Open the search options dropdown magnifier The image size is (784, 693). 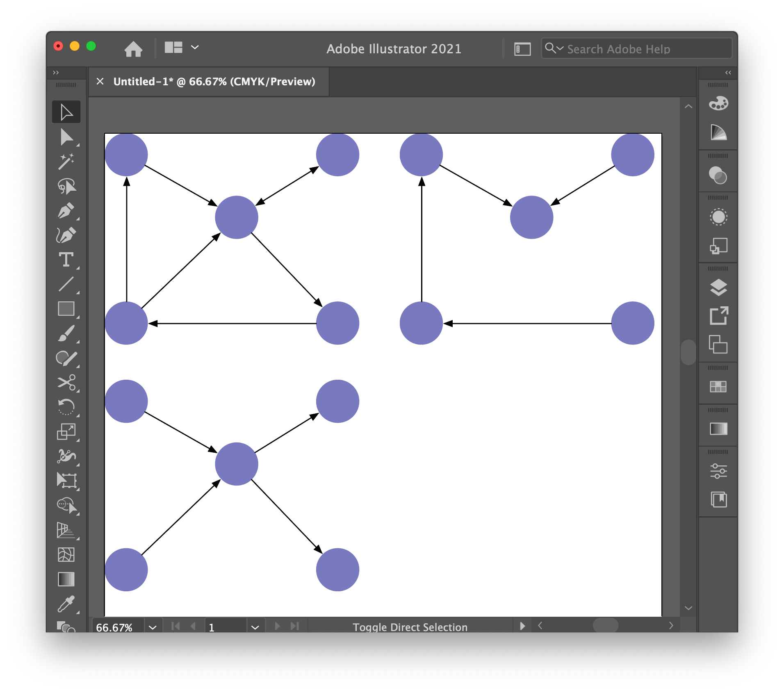[x=554, y=48]
